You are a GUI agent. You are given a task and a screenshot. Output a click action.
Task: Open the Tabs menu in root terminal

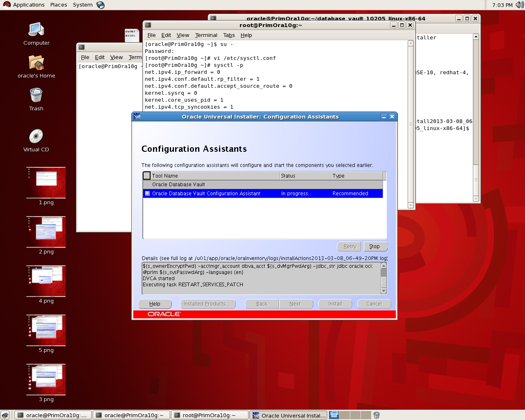point(229,35)
